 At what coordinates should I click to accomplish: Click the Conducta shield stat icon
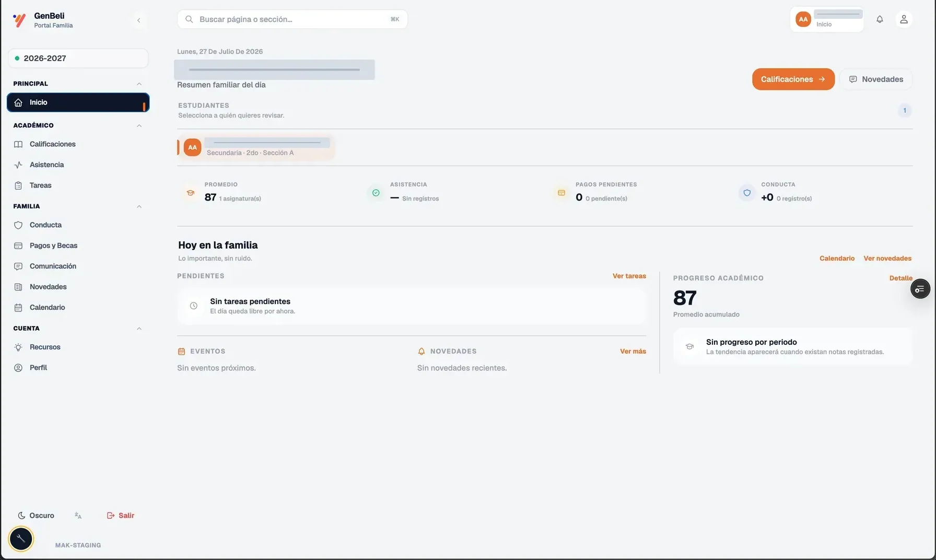pyautogui.click(x=747, y=193)
